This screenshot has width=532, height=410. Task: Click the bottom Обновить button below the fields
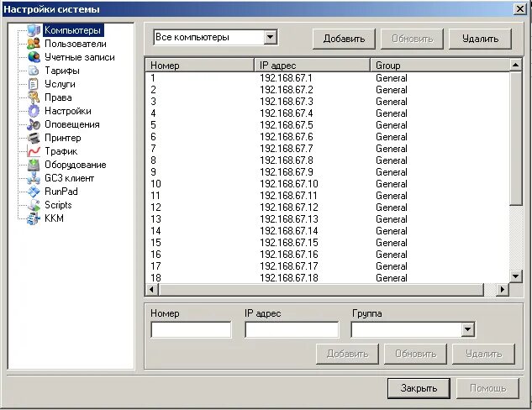tap(416, 354)
